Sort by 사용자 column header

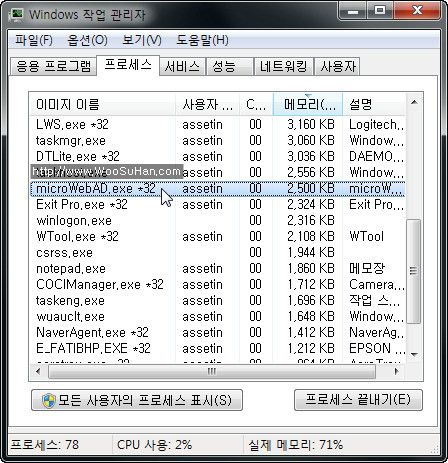pos(207,105)
